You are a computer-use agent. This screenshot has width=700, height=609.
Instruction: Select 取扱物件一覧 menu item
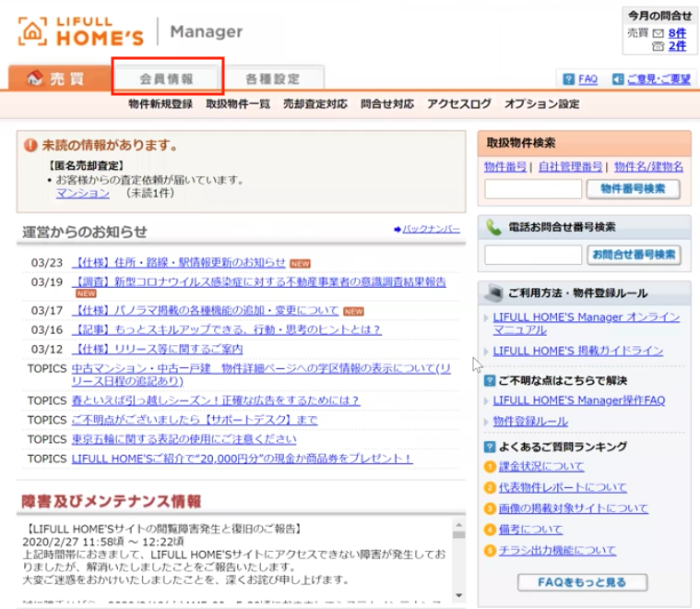tap(238, 103)
